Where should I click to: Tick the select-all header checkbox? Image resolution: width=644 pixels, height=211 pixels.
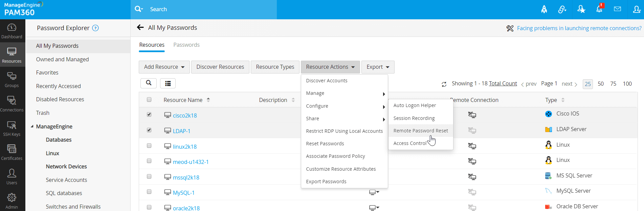[149, 100]
